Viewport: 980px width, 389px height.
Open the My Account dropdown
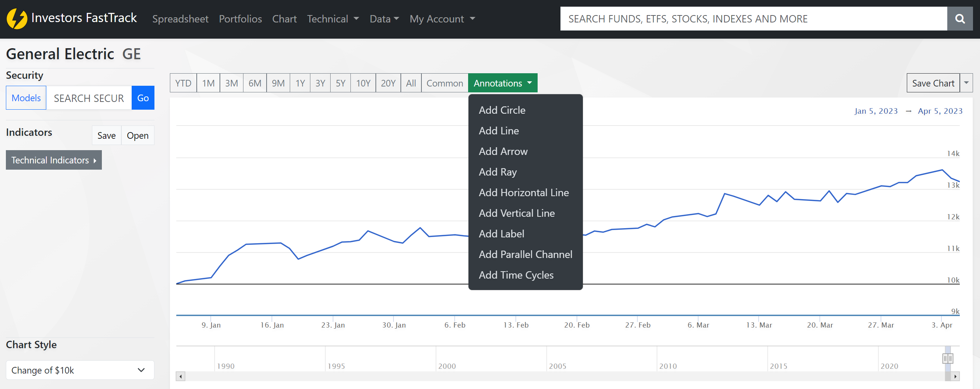point(442,19)
